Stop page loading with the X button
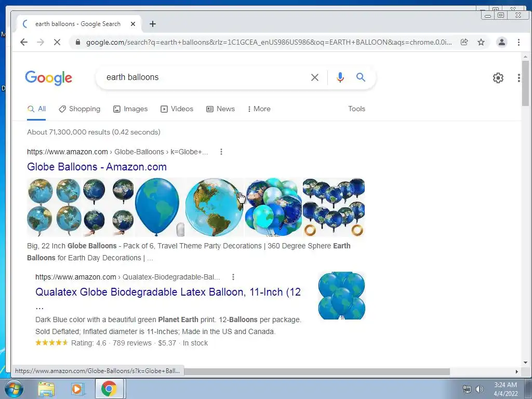The image size is (532, 399). tap(57, 42)
